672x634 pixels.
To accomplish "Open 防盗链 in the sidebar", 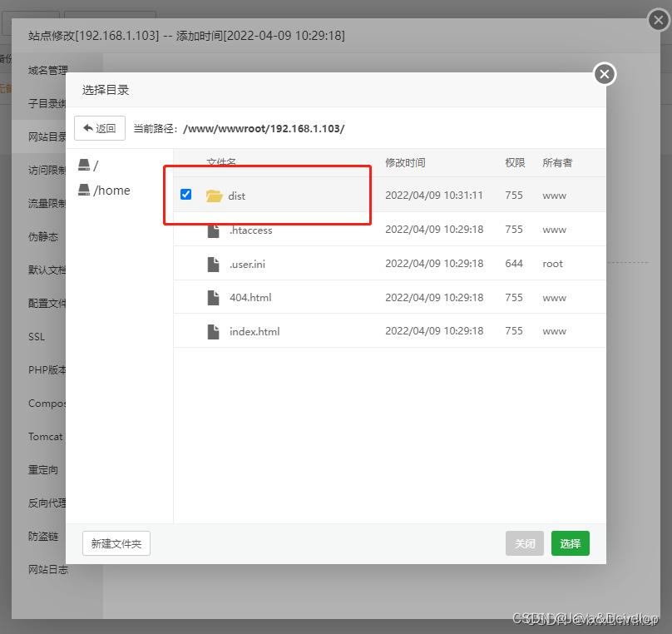I will [x=43, y=537].
